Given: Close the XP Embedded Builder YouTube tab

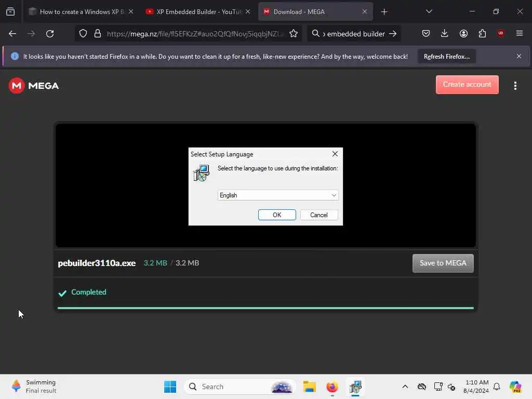Looking at the screenshot, I should click(x=248, y=11).
